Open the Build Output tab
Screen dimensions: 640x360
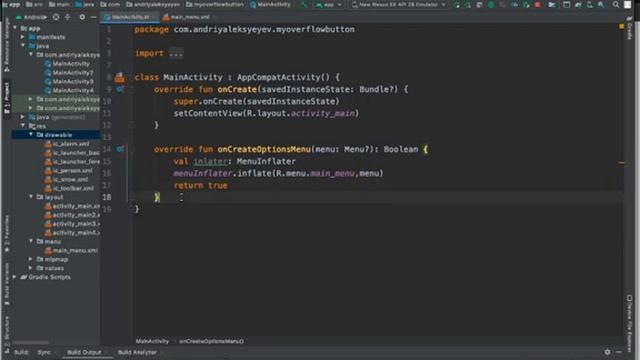84,352
